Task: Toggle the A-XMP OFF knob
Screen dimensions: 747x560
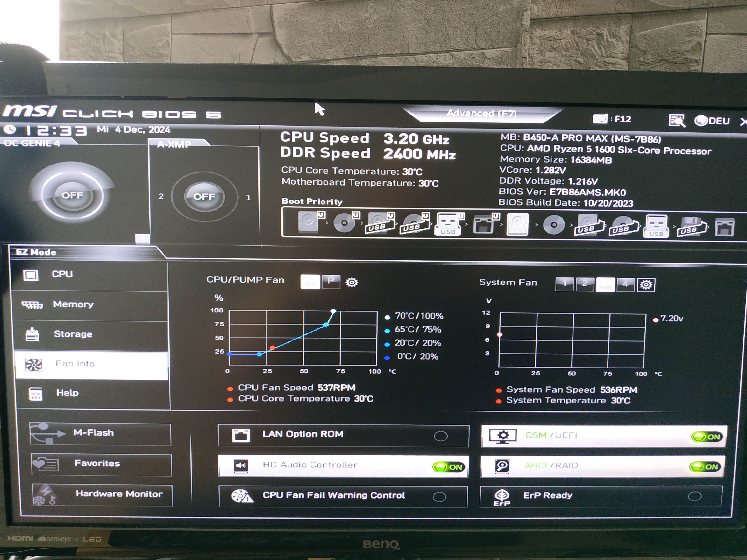Action: (x=204, y=196)
